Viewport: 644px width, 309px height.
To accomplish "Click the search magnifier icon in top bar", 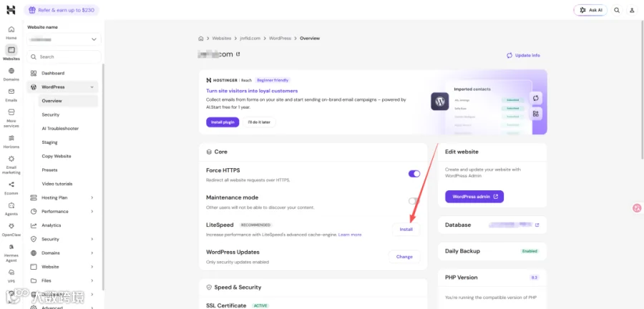I will coord(617,10).
